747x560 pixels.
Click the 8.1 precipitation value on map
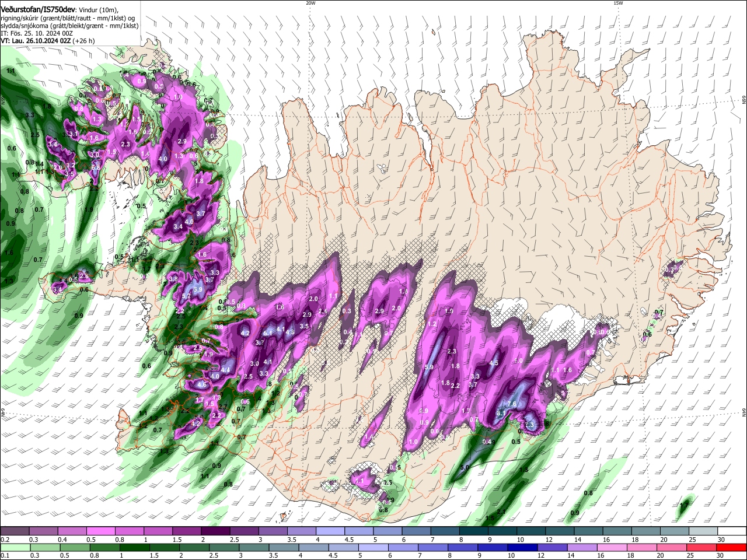501,414
